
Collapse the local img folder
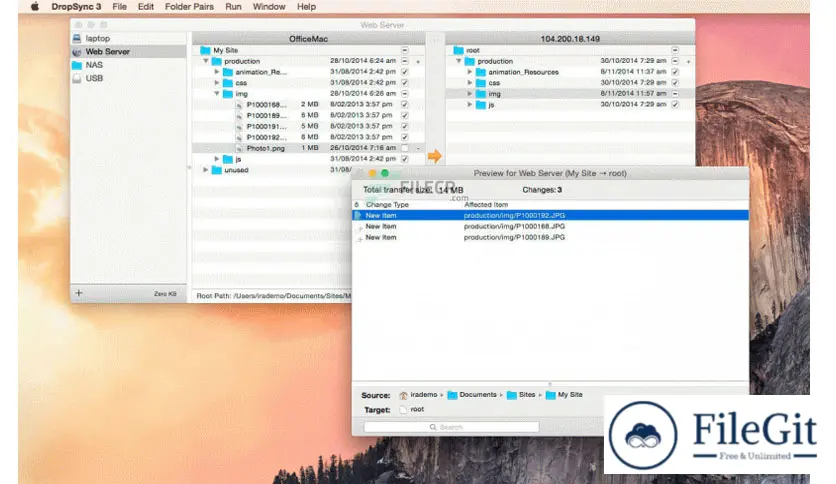(217, 94)
